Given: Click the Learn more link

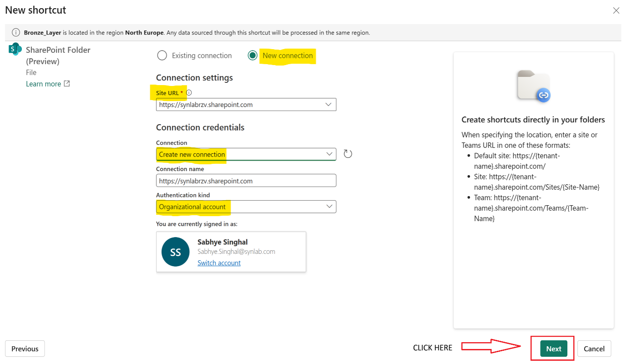Looking at the screenshot, I should tap(43, 84).
